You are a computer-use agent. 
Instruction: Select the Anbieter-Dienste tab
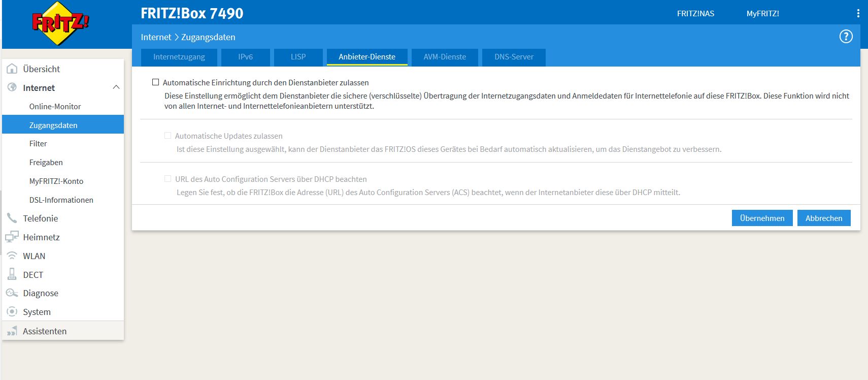tap(367, 57)
